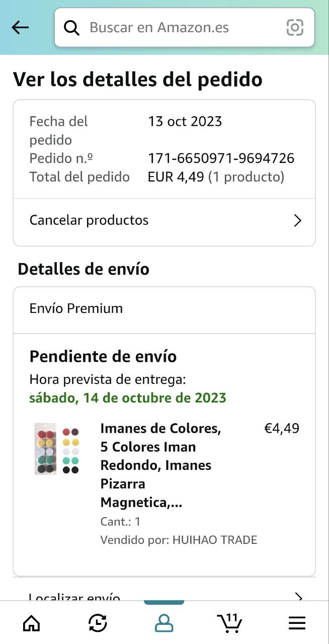Tap the colored magnets product thumbnail
This screenshot has height=644, width=329.
(57, 448)
